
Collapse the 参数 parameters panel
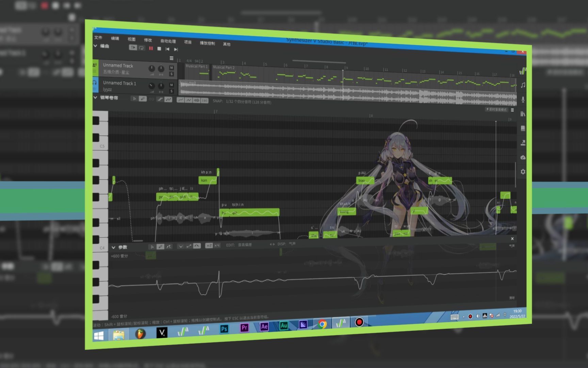[x=114, y=247]
